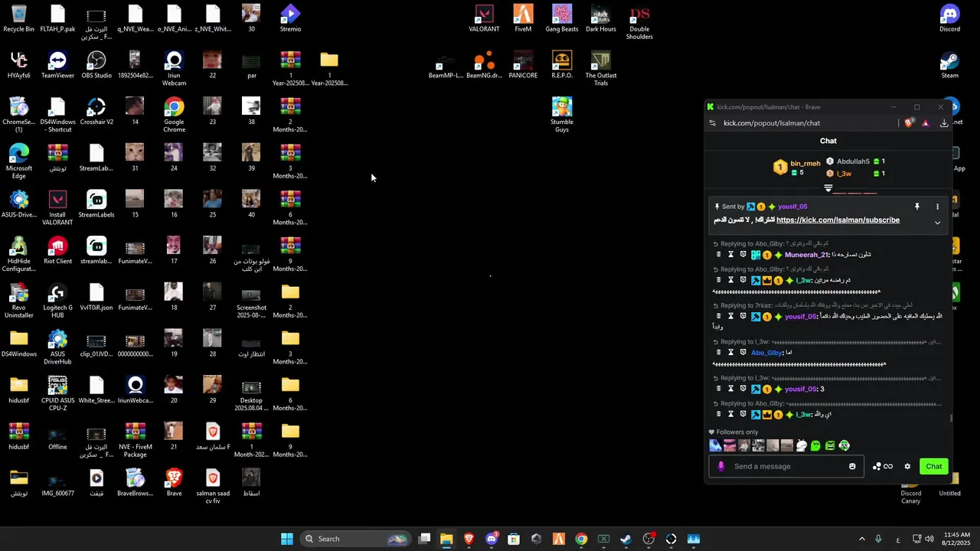Click the ban shield on Muneerah_21's message
The width and height of the screenshot is (980, 551).
743,255
